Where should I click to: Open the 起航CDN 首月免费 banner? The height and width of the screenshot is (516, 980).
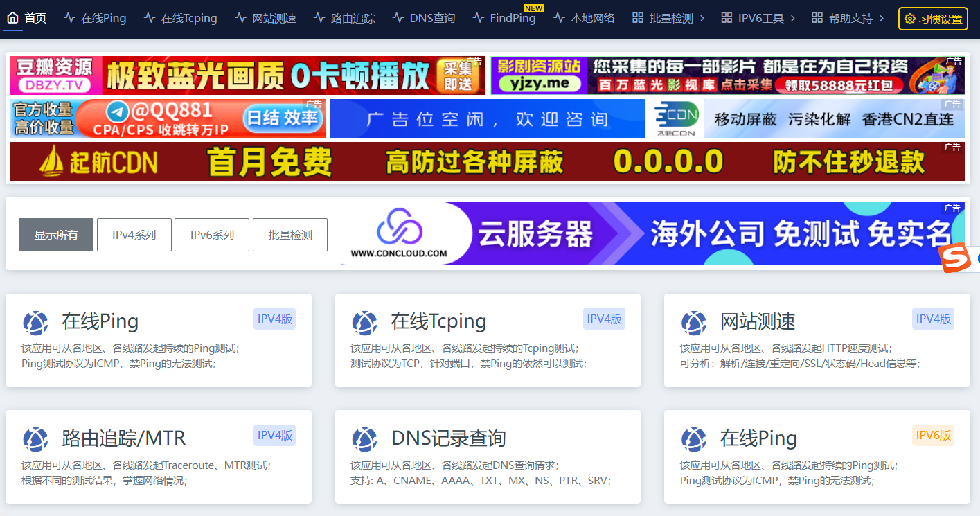(x=488, y=161)
